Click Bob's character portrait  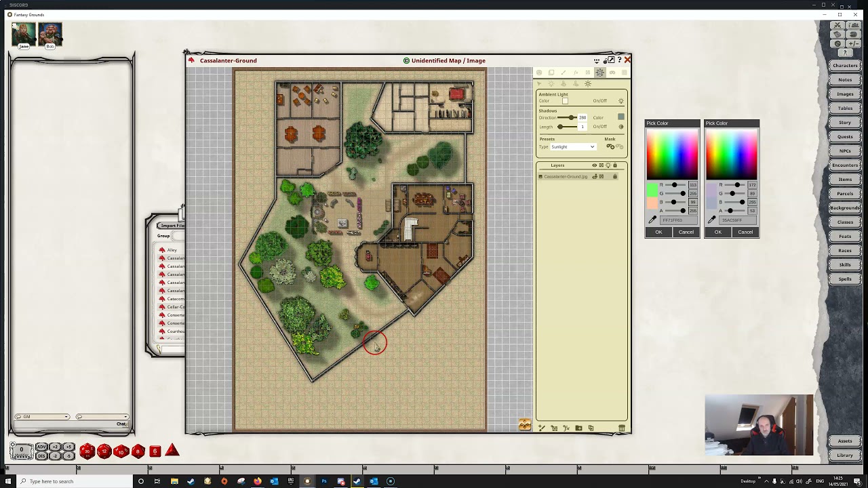[50, 35]
